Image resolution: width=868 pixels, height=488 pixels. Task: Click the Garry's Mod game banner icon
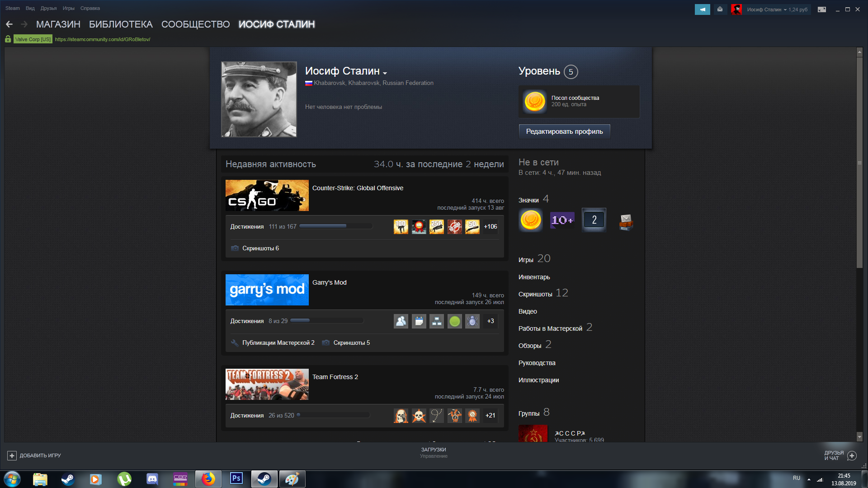(x=266, y=290)
